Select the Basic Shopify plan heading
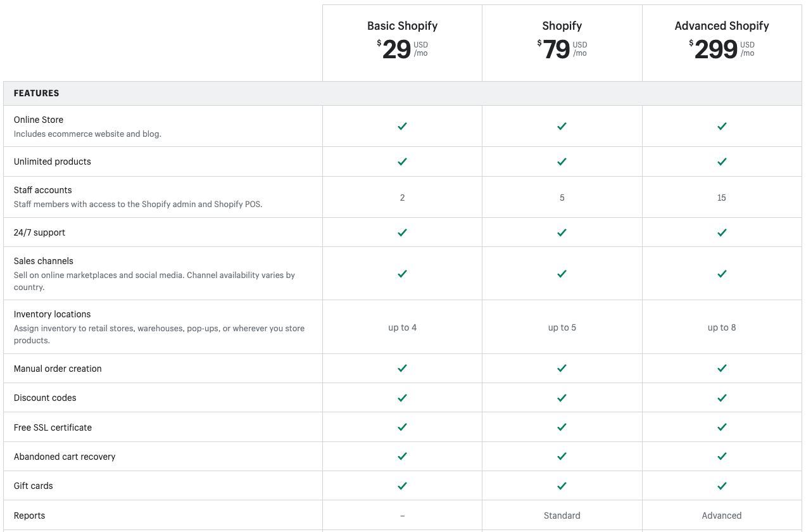Screen dimensions: 806x532 coord(402,26)
